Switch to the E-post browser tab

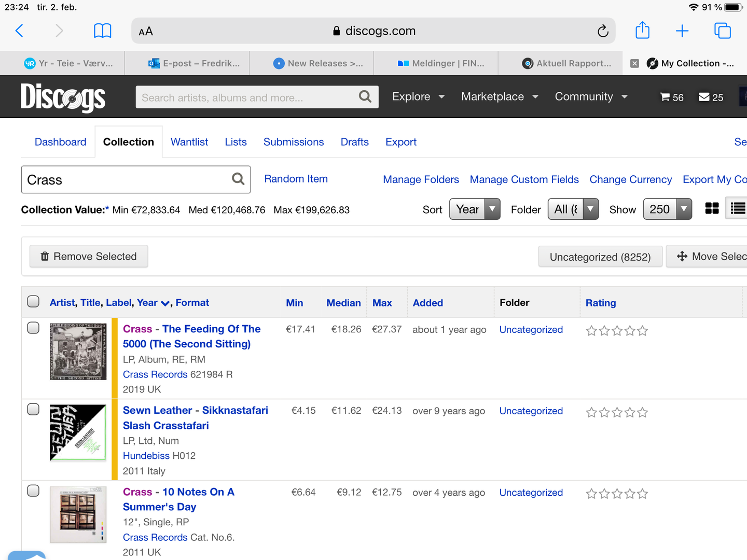coord(187,63)
